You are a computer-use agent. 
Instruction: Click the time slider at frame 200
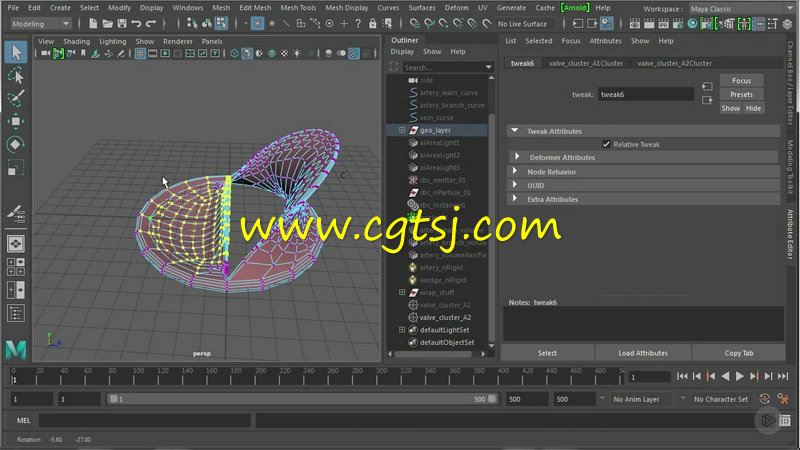pos(256,378)
